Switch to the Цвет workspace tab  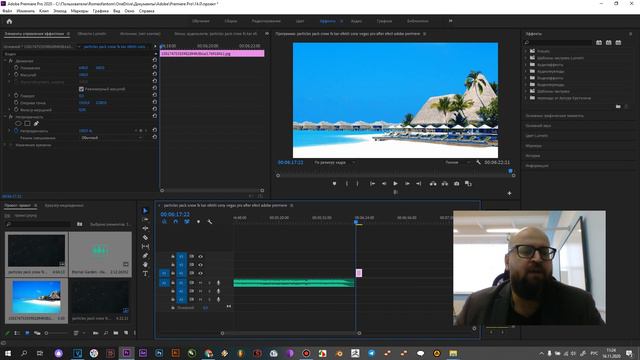click(x=300, y=21)
